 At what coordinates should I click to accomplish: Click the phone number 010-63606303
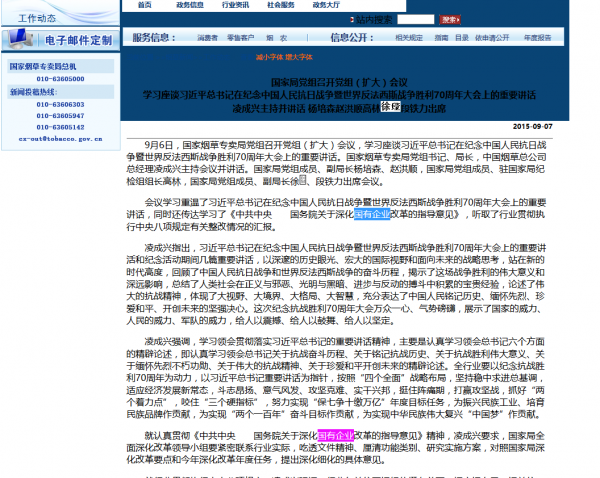pyautogui.click(x=60, y=104)
